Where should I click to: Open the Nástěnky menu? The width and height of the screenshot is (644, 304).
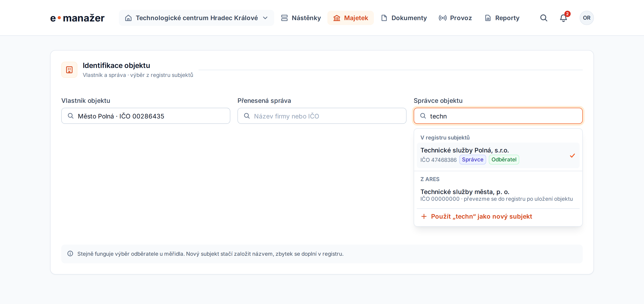301,18
